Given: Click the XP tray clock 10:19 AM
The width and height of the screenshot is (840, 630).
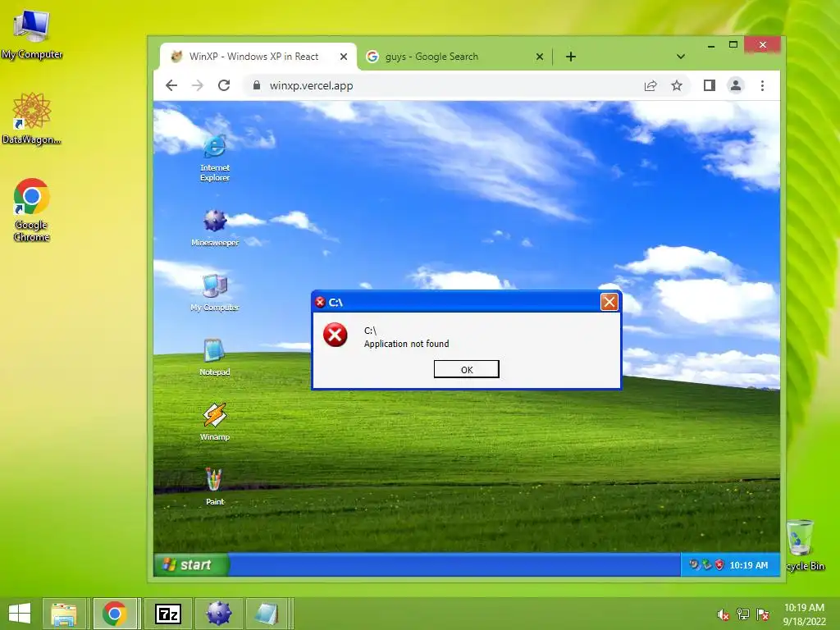Looking at the screenshot, I should tap(748, 565).
